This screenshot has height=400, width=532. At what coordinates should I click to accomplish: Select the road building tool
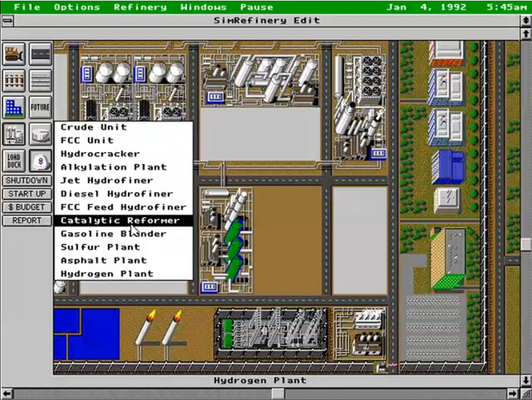(40, 54)
